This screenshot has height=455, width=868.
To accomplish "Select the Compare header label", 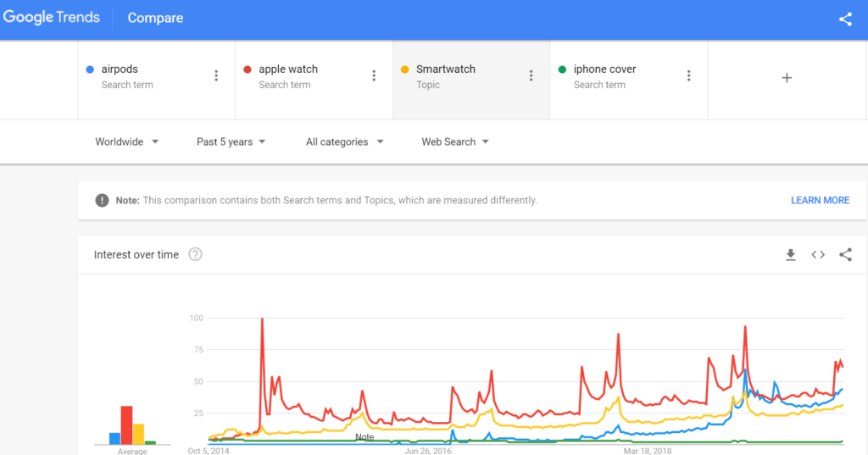I will (155, 18).
